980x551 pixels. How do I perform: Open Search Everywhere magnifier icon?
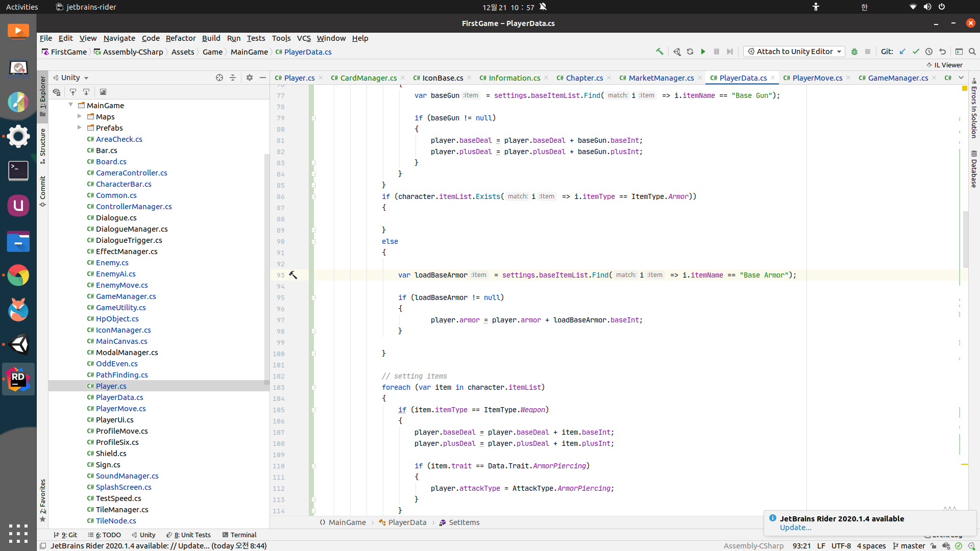coord(972,52)
